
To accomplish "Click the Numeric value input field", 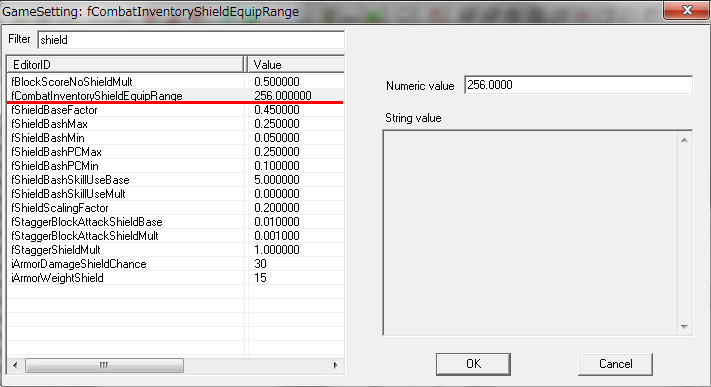I will [x=579, y=85].
